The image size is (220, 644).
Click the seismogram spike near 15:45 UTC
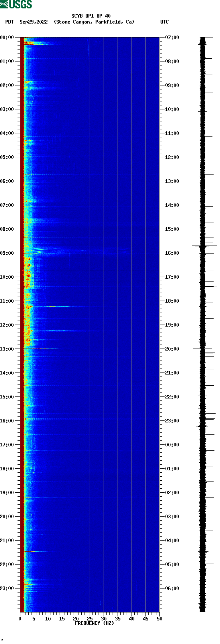point(204,246)
